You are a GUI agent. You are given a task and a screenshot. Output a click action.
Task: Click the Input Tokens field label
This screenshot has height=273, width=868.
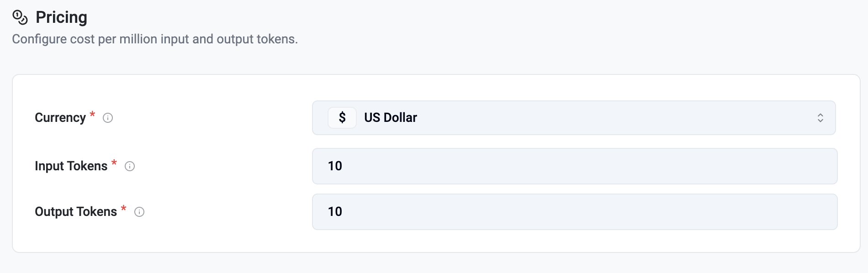coord(71,166)
